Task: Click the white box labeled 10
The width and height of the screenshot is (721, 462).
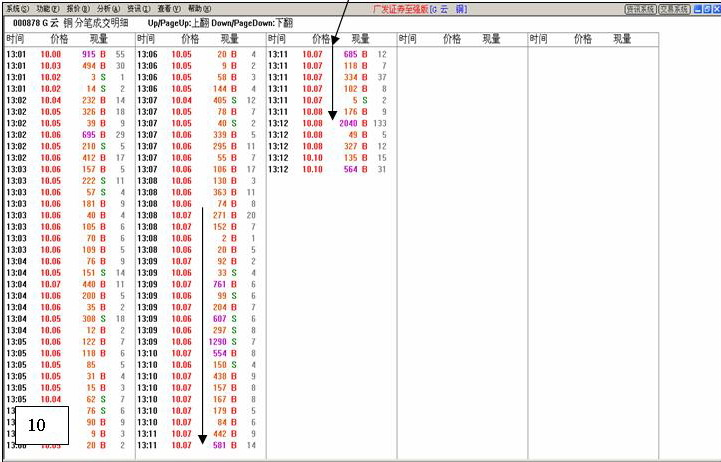Action: tap(37, 424)
